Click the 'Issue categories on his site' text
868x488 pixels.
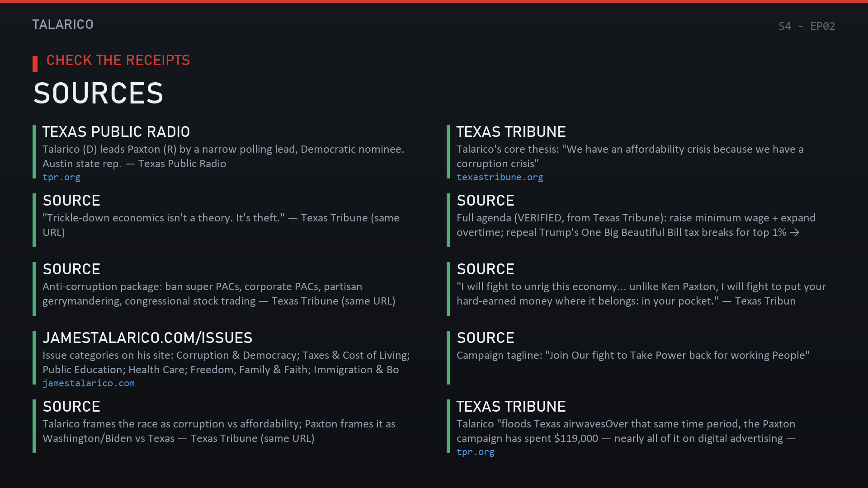click(x=226, y=362)
